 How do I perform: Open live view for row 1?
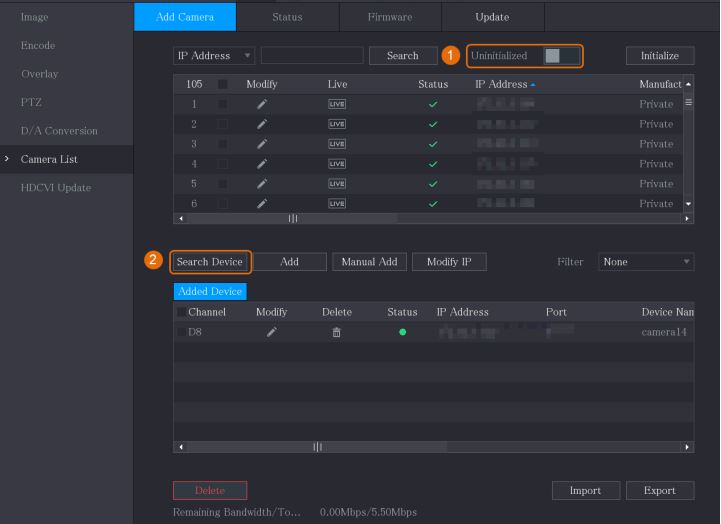click(x=337, y=104)
